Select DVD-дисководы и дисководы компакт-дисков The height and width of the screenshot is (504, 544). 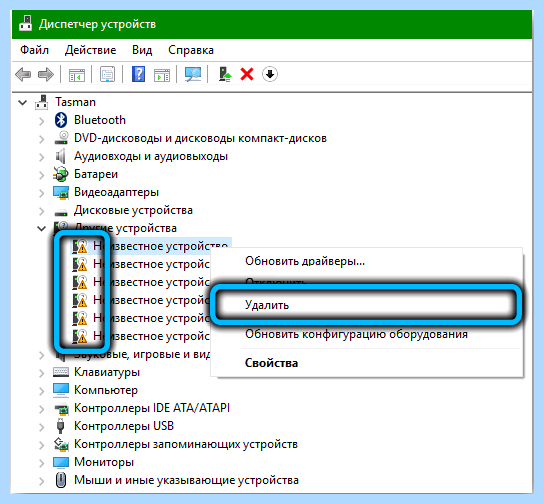pos(200,138)
